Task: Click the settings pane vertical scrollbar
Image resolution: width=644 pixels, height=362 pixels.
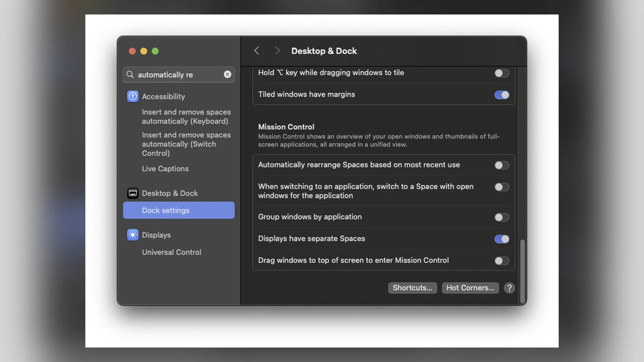Action: pos(522,271)
